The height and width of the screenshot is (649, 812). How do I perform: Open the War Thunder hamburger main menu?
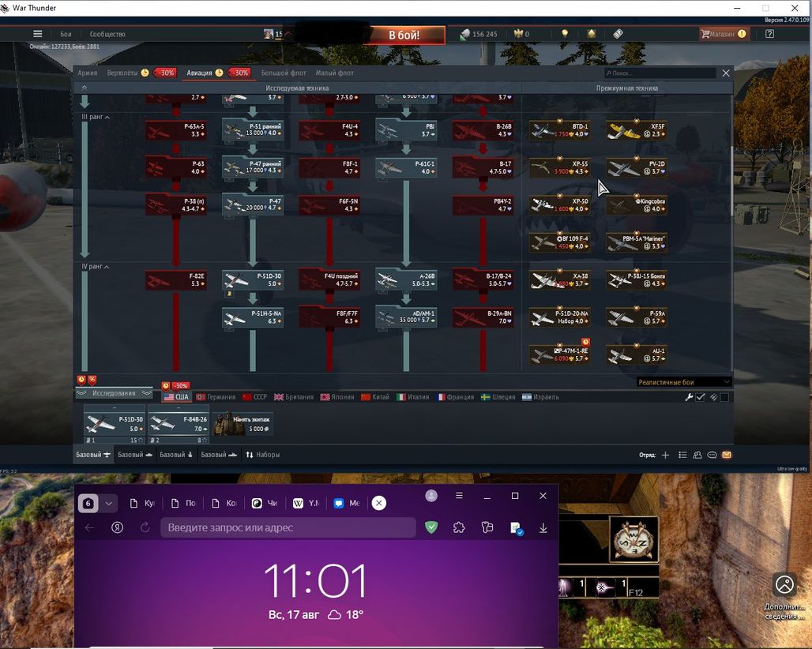(x=37, y=34)
